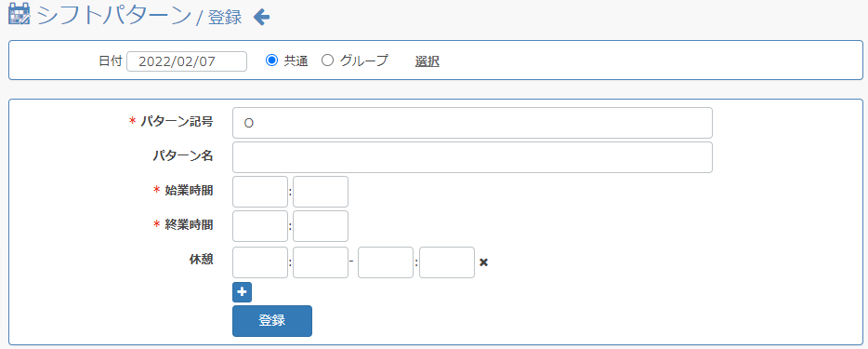The image size is (868, 349).
Task: Select the 共通 radio button
Action: pos(271,60)
